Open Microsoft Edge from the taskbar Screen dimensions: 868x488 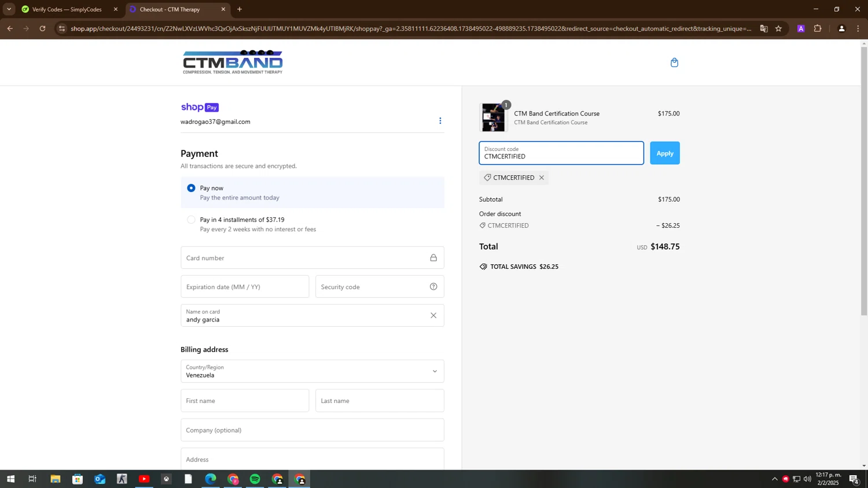click(x=211, y=479)
